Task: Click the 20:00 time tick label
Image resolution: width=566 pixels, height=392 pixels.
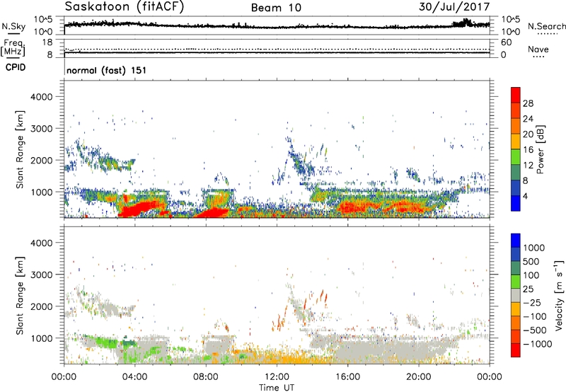Action: [418, 377]
